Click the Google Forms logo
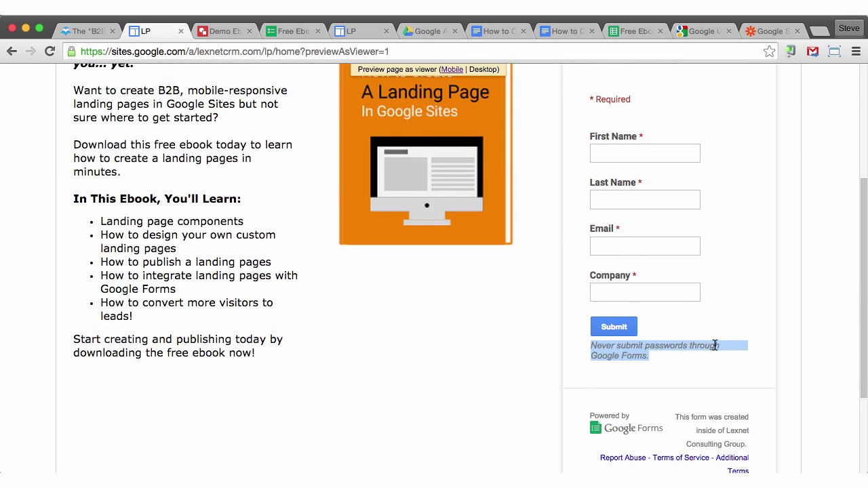The width and height of the screenshot is (868, 488). pyautogui.click(x=626, y=428)
